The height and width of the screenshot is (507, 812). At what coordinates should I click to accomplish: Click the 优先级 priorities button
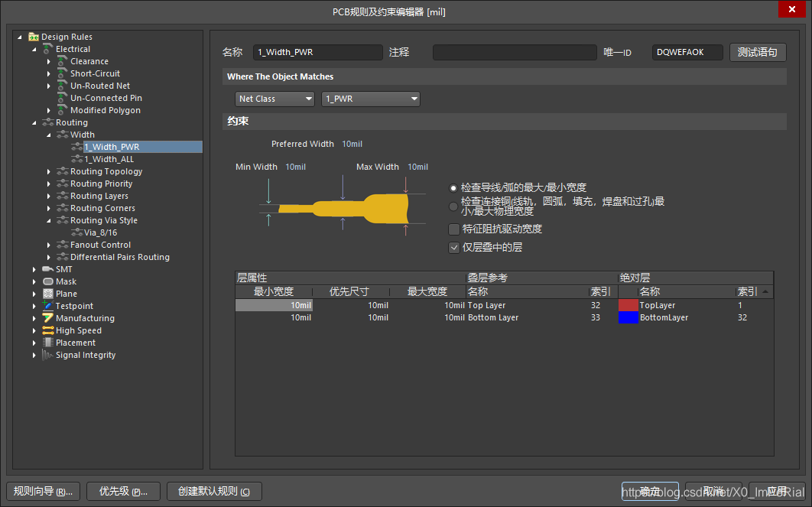123,491
